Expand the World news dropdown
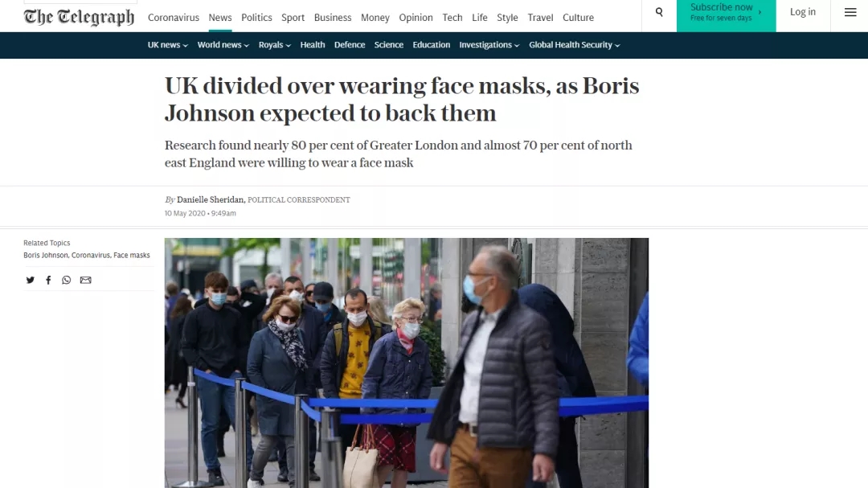The width and height of the screenshot is (868, 488). [x=223, y=45]
